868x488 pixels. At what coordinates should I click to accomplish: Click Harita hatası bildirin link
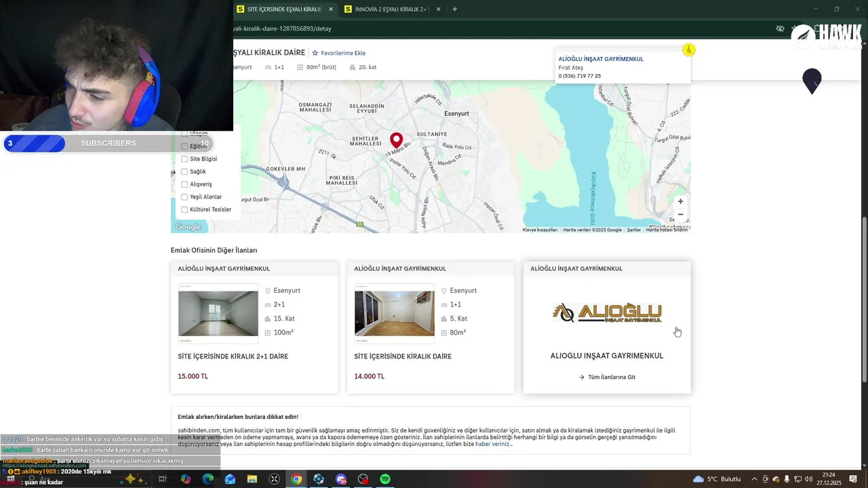(x=667, y=230)
